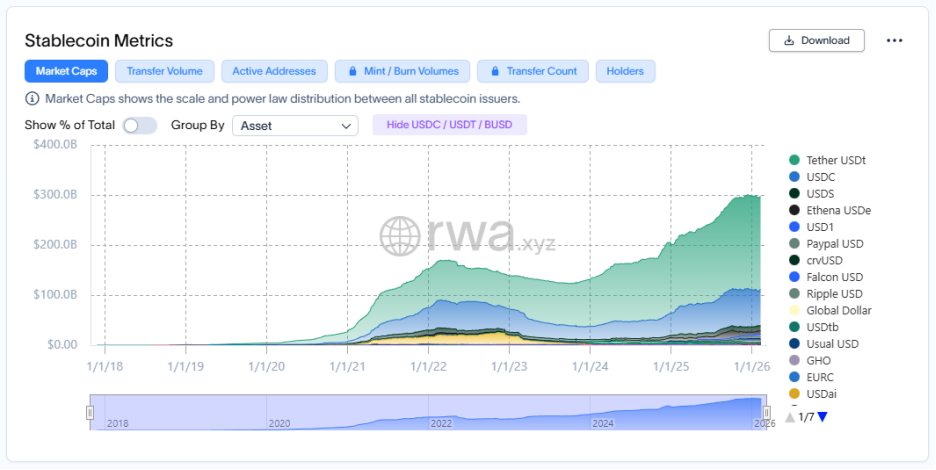Click the three-dot more options icon

tap(894, 41)
